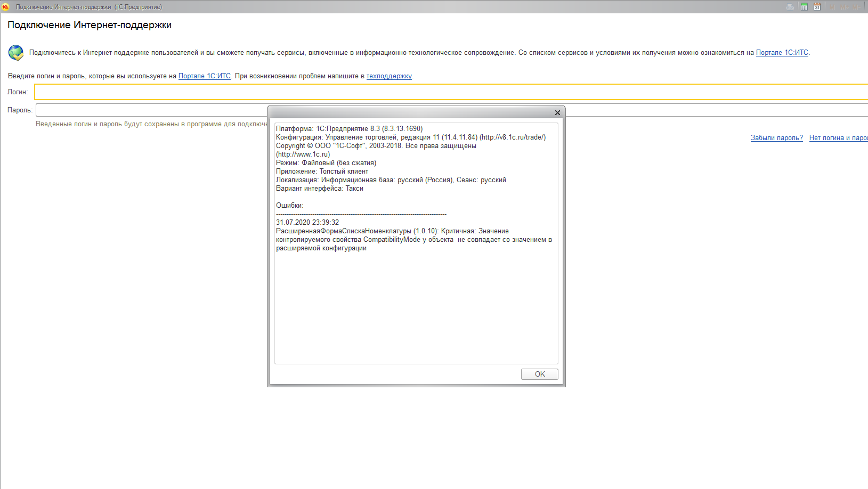
Task: Click the M- memory subtract button
Action: (x=857, y=6)
